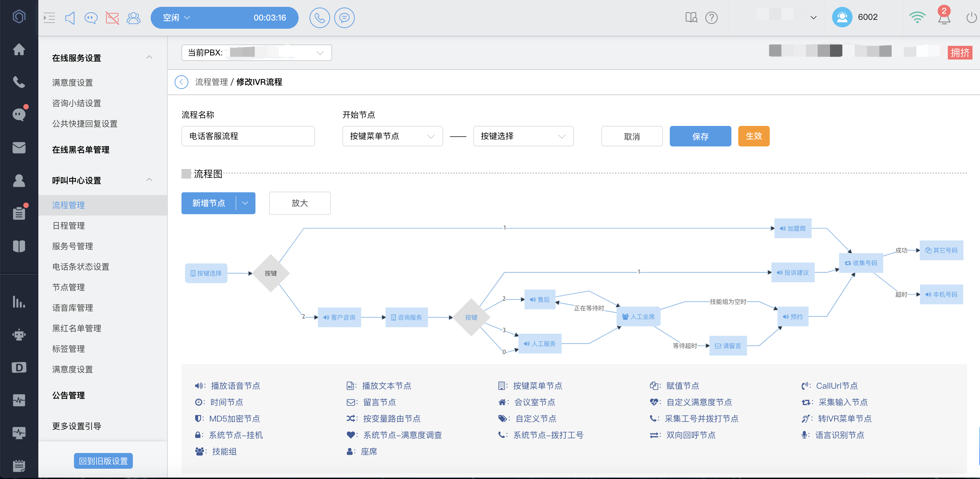The height and width of the screenshot is (479, 980).
Task: Open the home icon in left sidebar
Action: [x=19, y=49]
